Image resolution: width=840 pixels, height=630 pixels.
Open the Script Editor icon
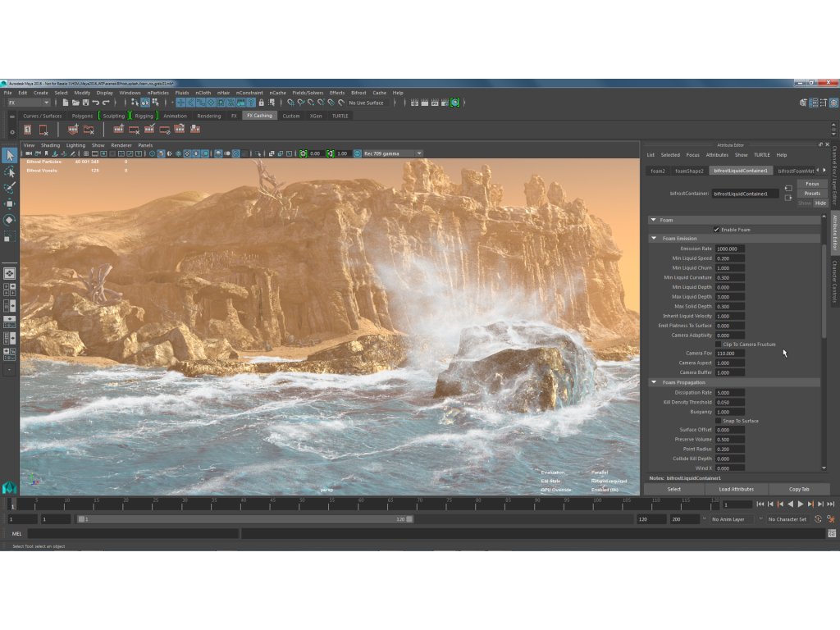(x=832, y=533)
